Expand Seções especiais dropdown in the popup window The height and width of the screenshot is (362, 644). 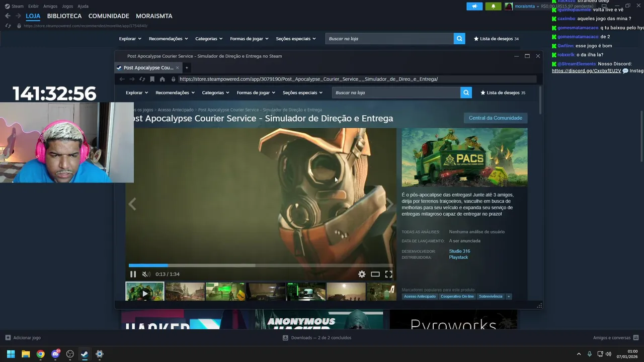pos(302,93)
